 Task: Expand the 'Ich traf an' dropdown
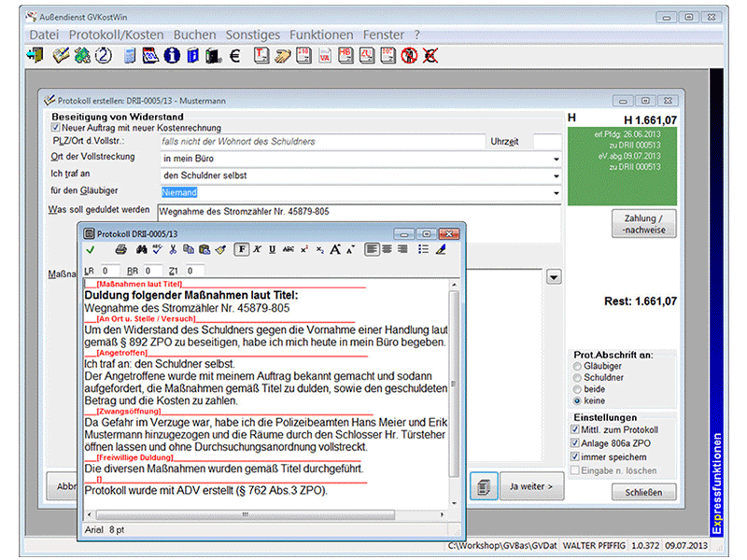(557, 175)
